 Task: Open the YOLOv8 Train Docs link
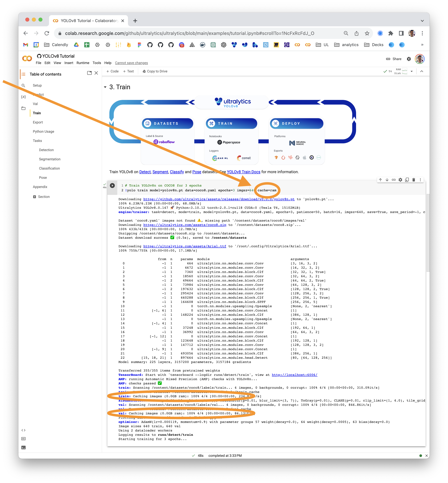click(244, 172)
